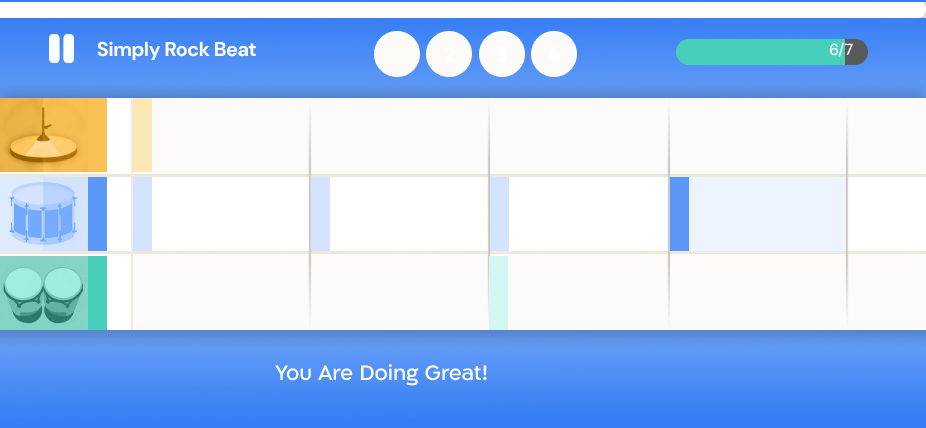Pause the Simply Rock Beat lesson
The height and width of the screenshot is (428, 926).
[61, 48]
